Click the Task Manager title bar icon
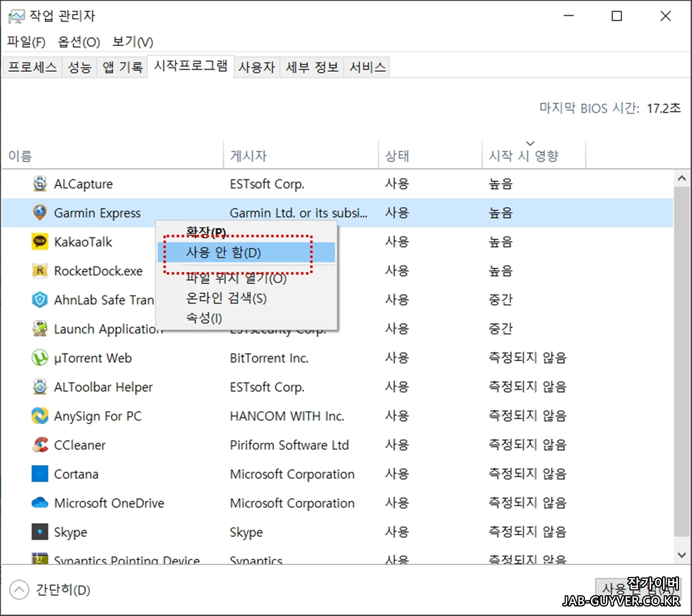The height and width of the screenshot is (616, 692). coord(16,16)
